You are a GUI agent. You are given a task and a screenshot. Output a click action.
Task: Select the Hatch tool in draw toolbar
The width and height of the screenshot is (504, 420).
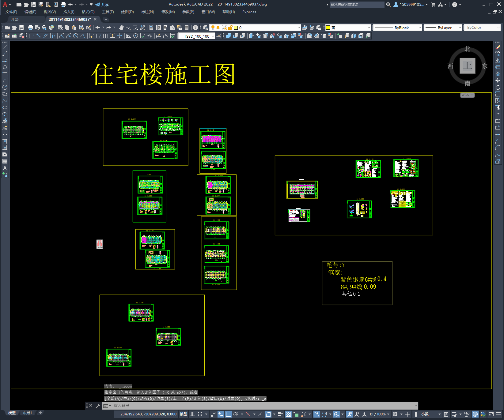[5, 141]
